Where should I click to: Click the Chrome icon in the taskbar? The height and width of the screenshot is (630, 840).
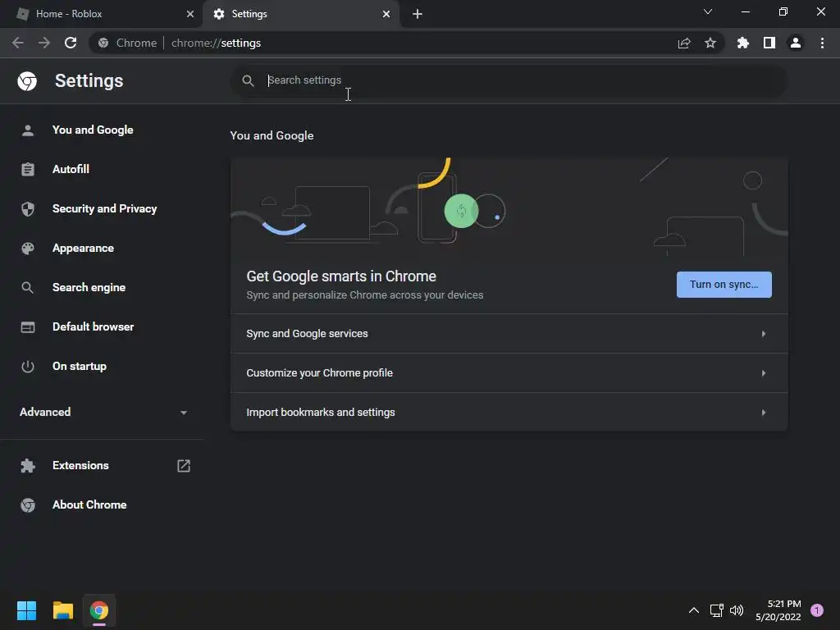[99, 610]
